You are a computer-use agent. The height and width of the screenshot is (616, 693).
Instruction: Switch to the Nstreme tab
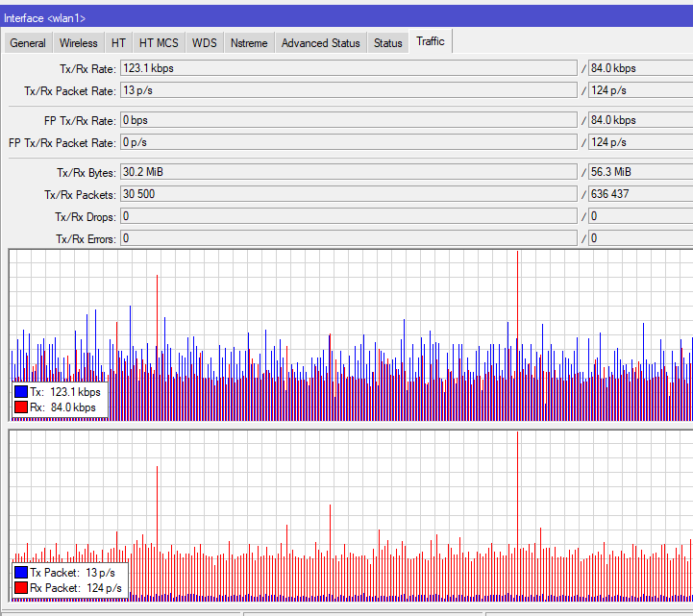click(249, 43)
